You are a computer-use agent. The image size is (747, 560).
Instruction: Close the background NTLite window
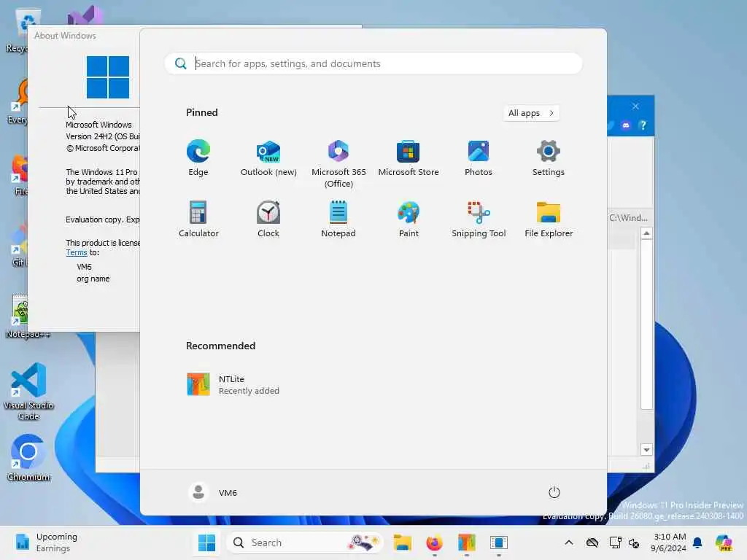click(635, 106)
